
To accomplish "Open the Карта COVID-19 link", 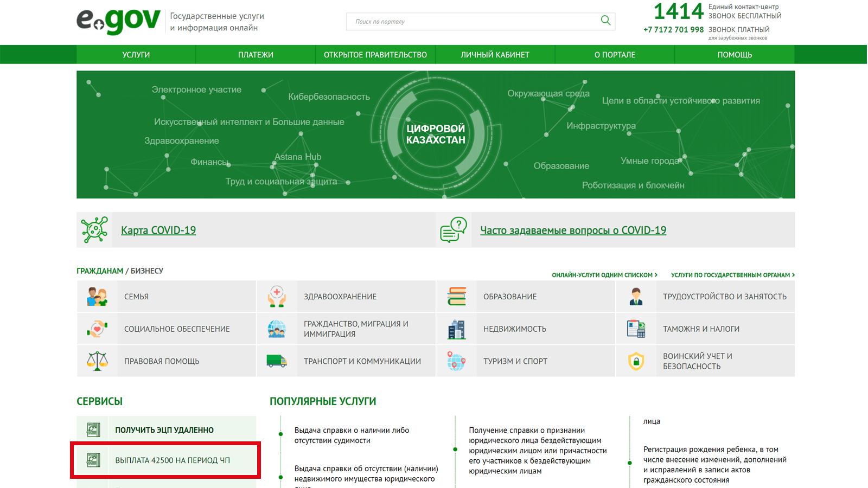I will point(158,230).
